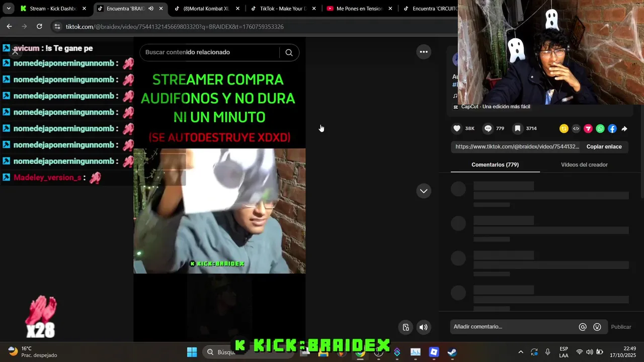Click the Copiar enlace button
Image resolution: width=644 pixels, height=362 pixels.
(604, 147)
